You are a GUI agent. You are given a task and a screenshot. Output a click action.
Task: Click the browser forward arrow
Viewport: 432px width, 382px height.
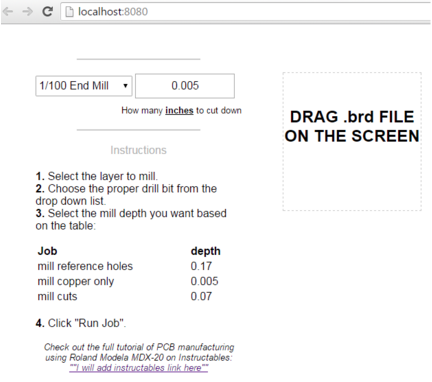[x=27, y=12]
